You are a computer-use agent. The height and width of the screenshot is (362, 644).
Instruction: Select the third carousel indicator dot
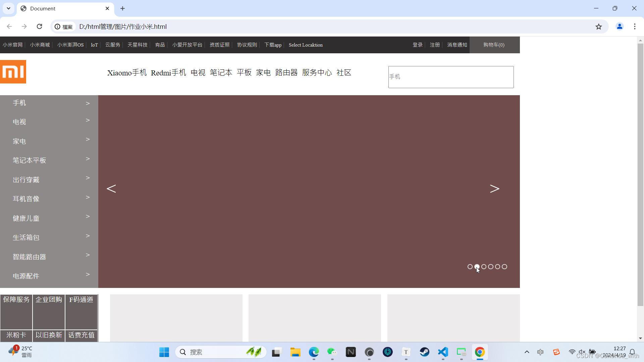coord(484,267)
